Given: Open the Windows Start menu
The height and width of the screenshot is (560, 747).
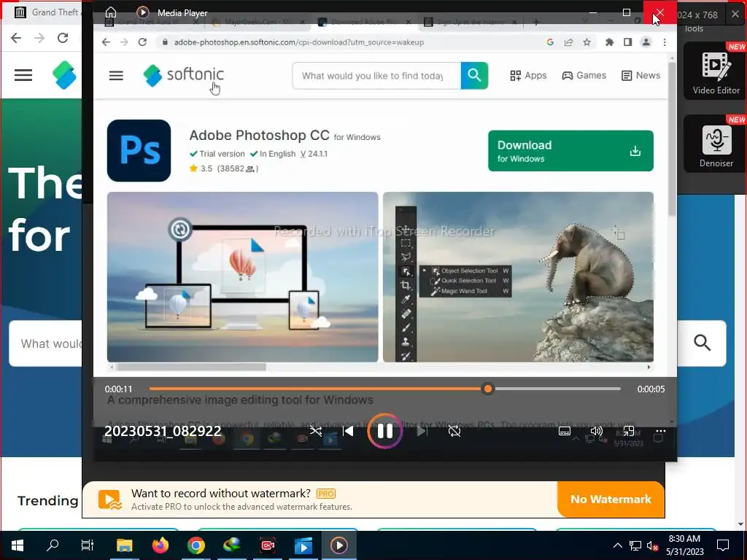Looking at the screenshot, I should 18,545.
